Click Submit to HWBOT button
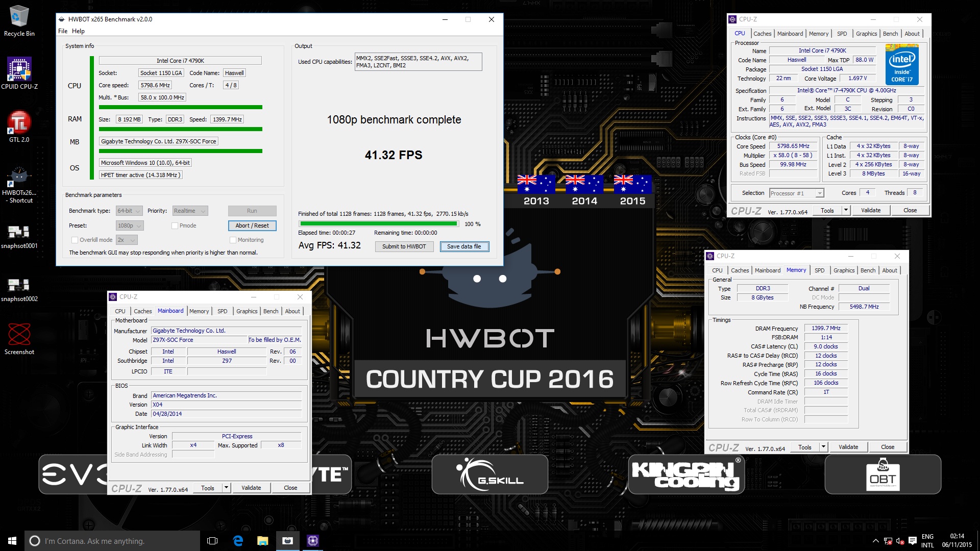 (x=404, y=246)
